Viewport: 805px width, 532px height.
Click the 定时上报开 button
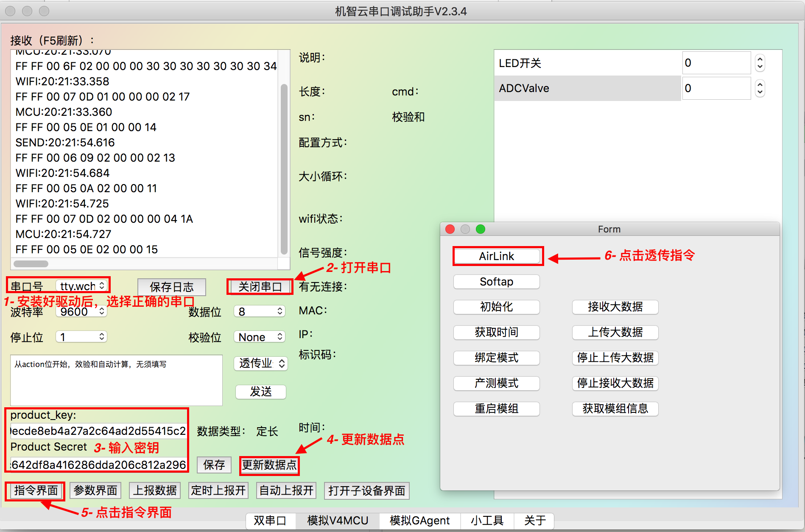(218, 490)
